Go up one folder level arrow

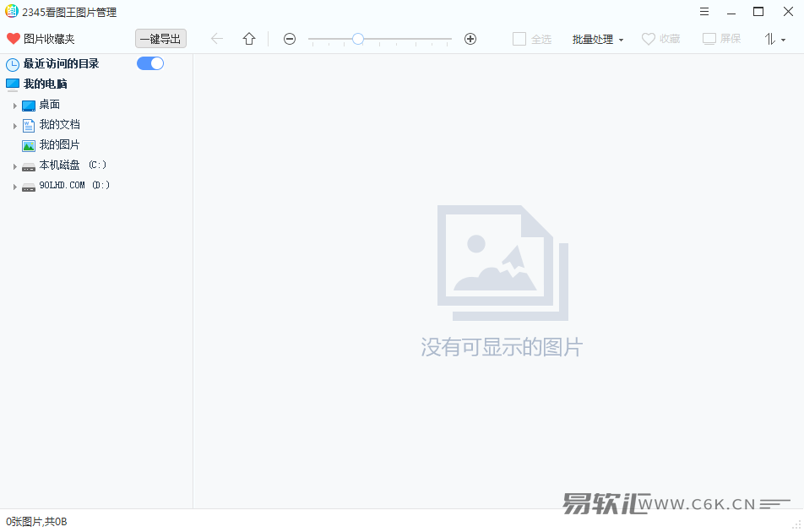pyautogui.click(x=249, y=39)
